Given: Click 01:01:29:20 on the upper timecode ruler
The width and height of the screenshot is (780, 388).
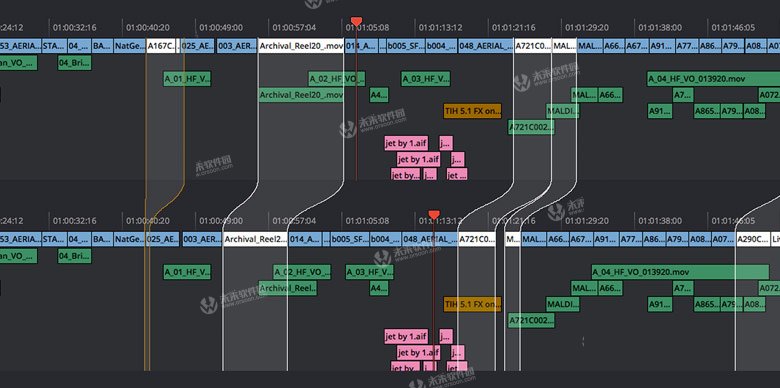Looking at the screenshot, I should tap(585, 27).
